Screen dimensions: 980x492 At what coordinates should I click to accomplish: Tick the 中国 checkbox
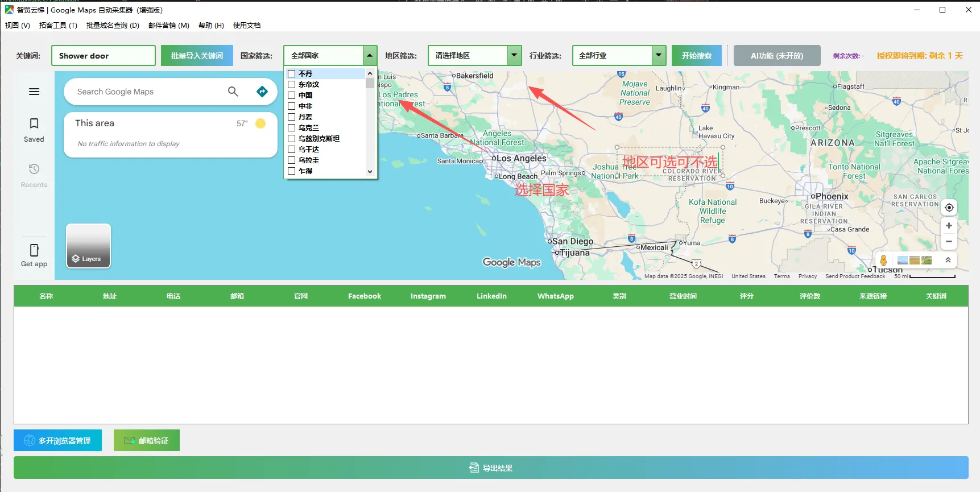click(x=292, y=96)
